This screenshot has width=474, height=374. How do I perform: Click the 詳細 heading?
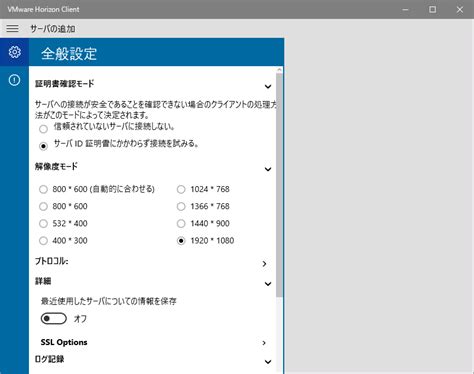pos(43,281)
